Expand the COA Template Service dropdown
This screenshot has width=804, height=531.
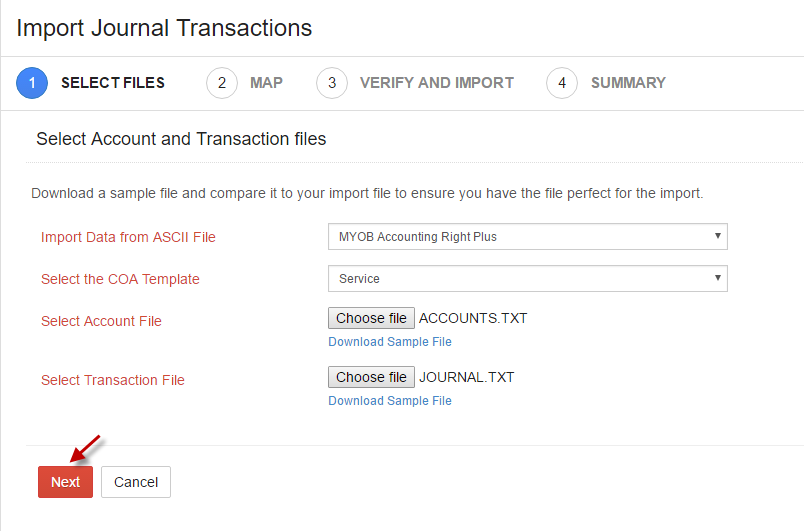point(528,279)
